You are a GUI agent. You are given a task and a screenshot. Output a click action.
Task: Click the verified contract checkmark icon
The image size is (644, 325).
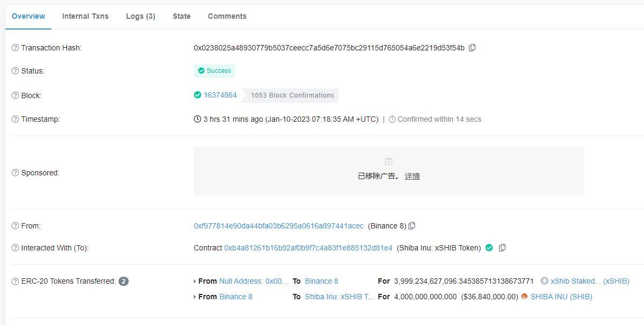pos(488,248)
